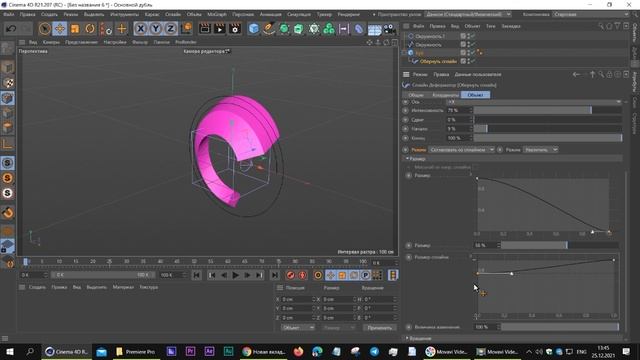Toggle visibility dots for Окружность object
640x360 pixels.
[x=469, y=44]
